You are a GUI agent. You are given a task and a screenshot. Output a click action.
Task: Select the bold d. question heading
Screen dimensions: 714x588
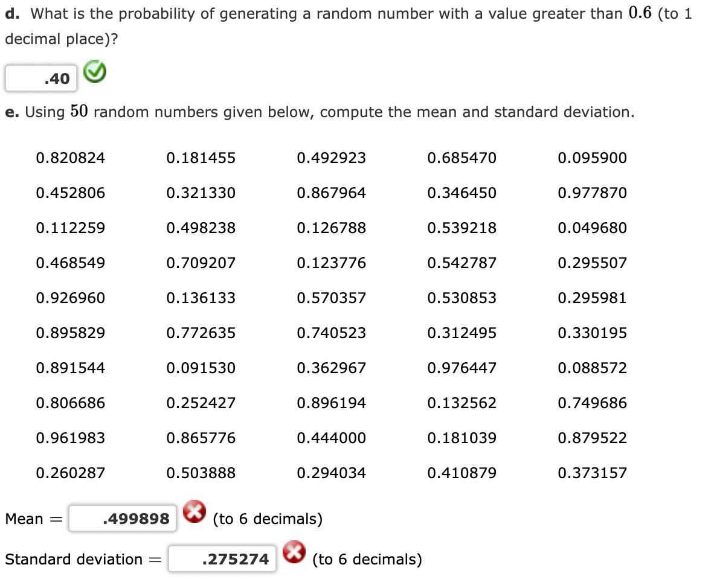11,13
